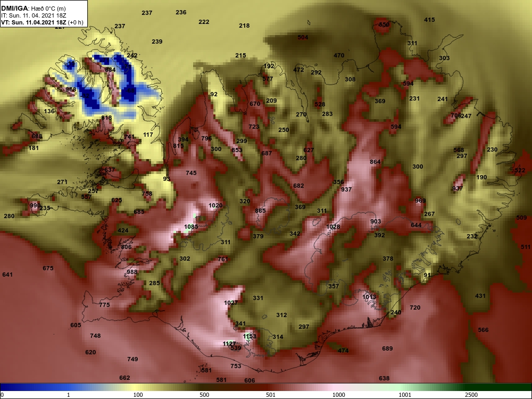Select the height value '644'
Image resolution: width=532 pixels, height=399 pixels.
416,225
